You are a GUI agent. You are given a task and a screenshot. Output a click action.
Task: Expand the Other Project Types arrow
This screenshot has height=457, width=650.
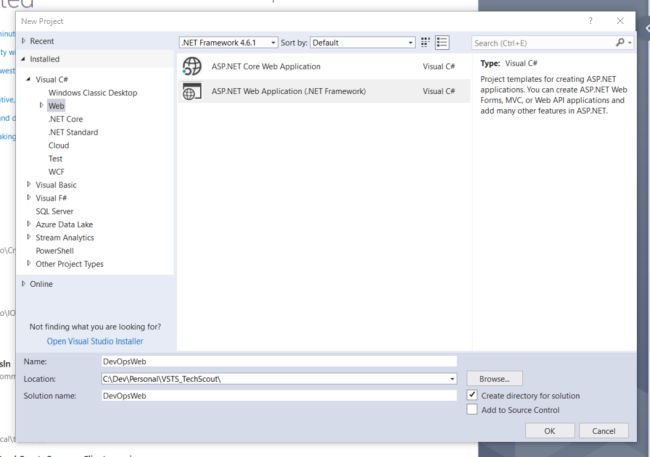(29, 263)
